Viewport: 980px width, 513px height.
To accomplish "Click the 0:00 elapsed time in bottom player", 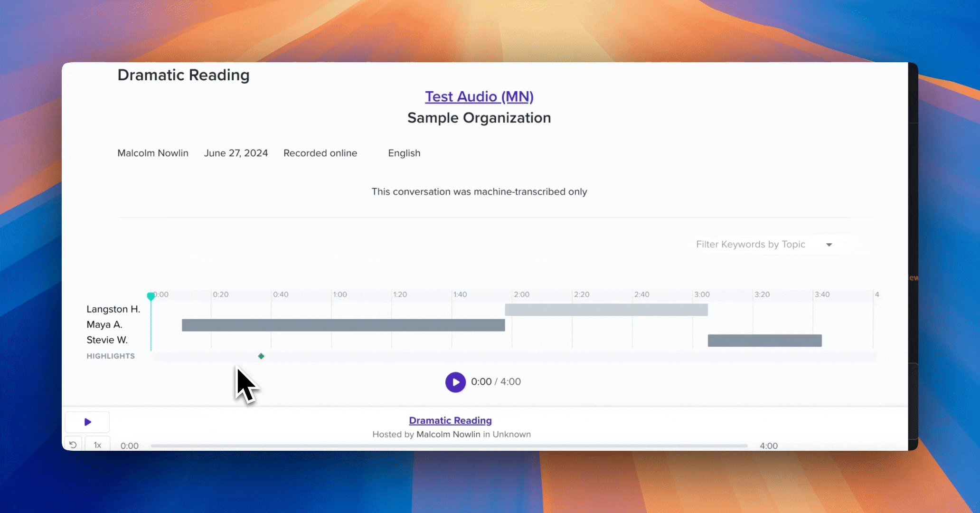I will [x=130, y=446].
